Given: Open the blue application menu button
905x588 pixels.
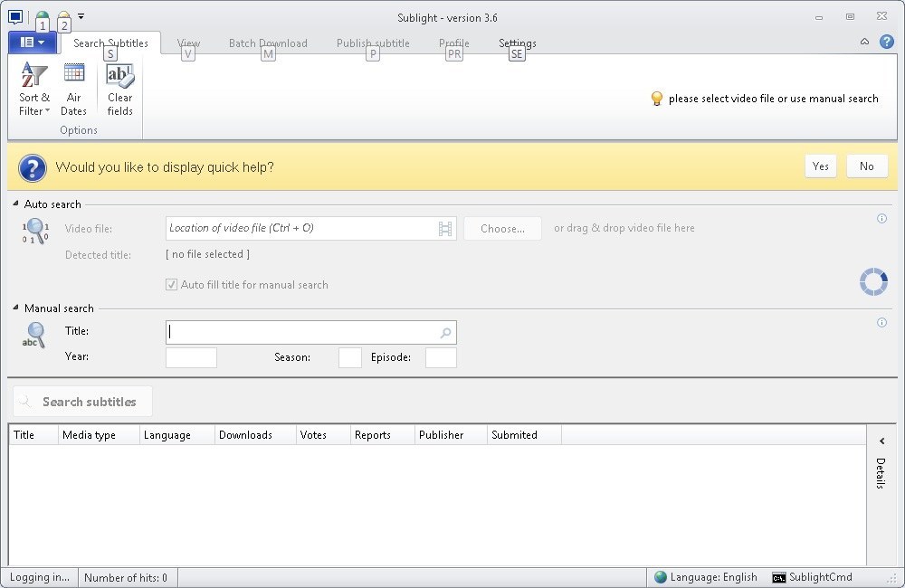Looking at the screenshot, I should click(33, 43).
